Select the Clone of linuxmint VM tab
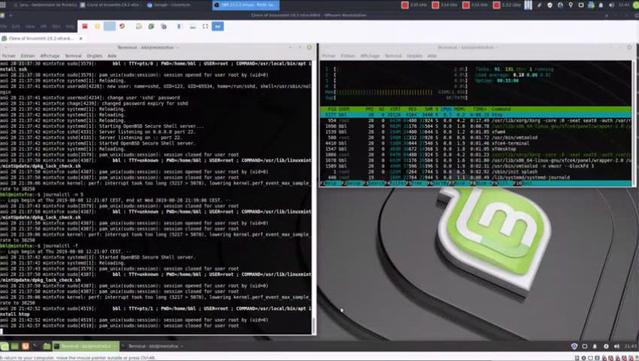This screenshot has width=639, height=361. coord(41,38)
